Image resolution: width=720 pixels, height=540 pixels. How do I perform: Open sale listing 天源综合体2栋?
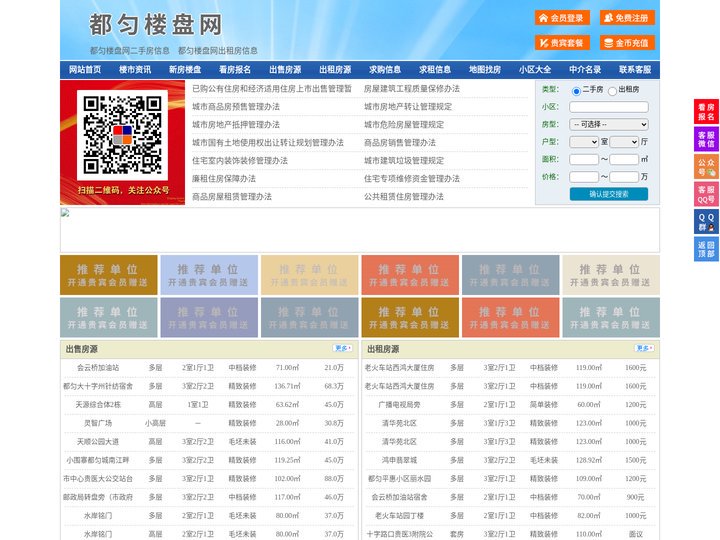(x=98, y=405)
